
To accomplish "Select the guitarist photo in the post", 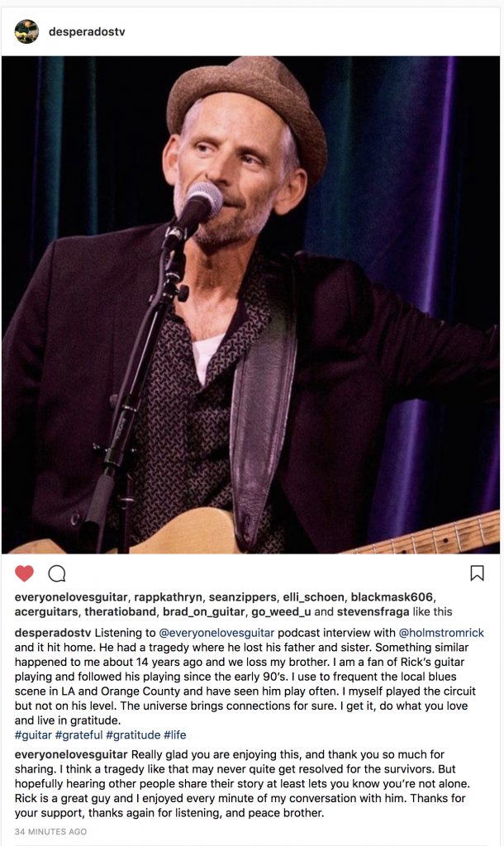I will point(251,305).
